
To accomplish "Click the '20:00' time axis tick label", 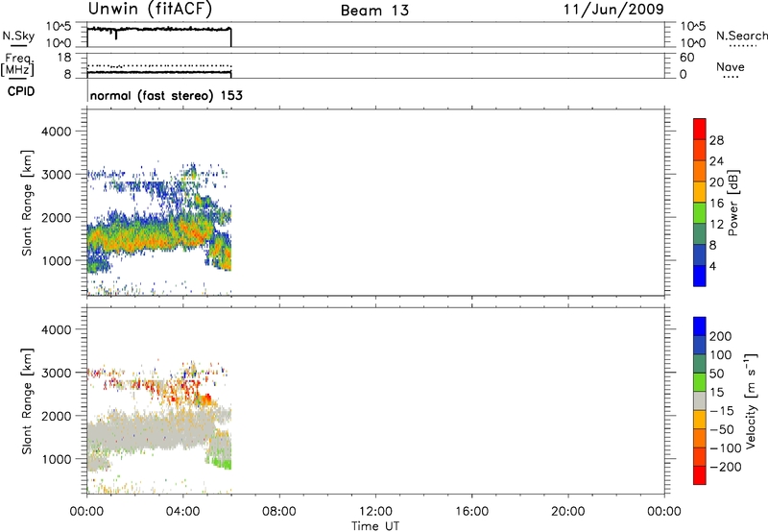I will (x=568, y=512).
